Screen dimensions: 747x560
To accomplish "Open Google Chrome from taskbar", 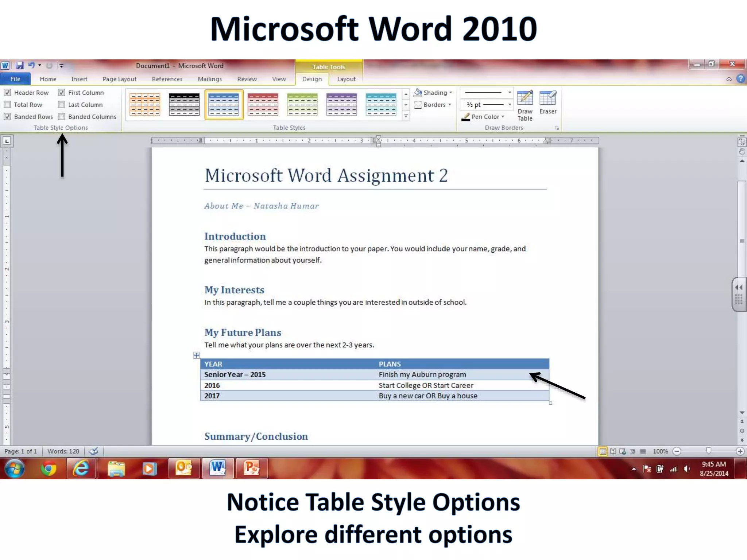I will (49, 468).
